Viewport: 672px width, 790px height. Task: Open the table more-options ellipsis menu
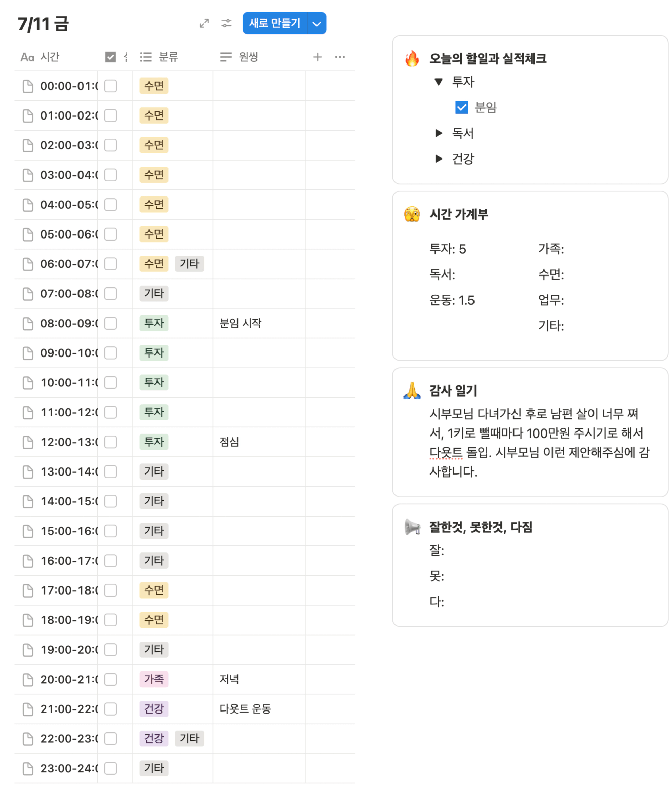[x=340, y=57]
